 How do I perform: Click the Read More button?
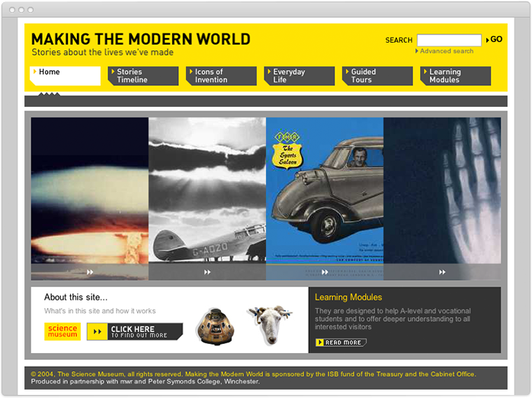(x=341, y=342)
